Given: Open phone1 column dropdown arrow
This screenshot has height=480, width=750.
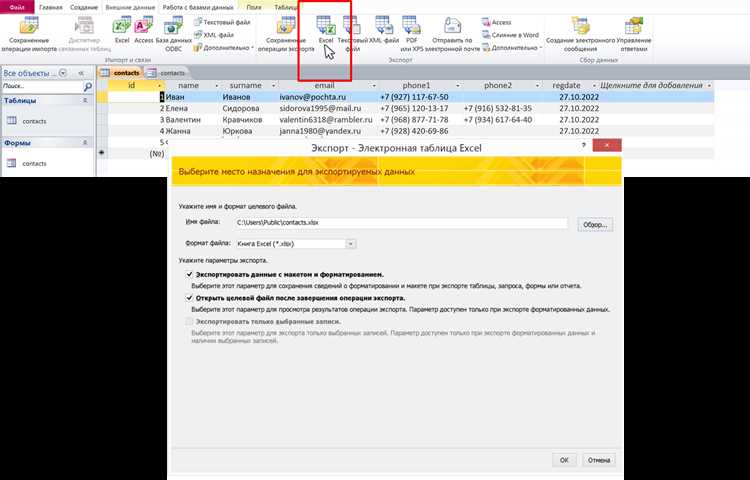Looking at the screenshot, I should [x=458, y=86].
